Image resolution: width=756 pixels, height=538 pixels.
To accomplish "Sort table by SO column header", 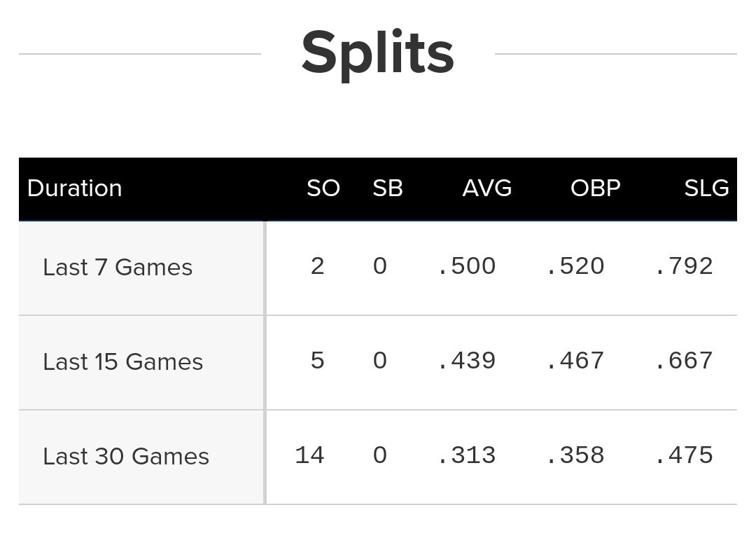I will click(323, 188).
